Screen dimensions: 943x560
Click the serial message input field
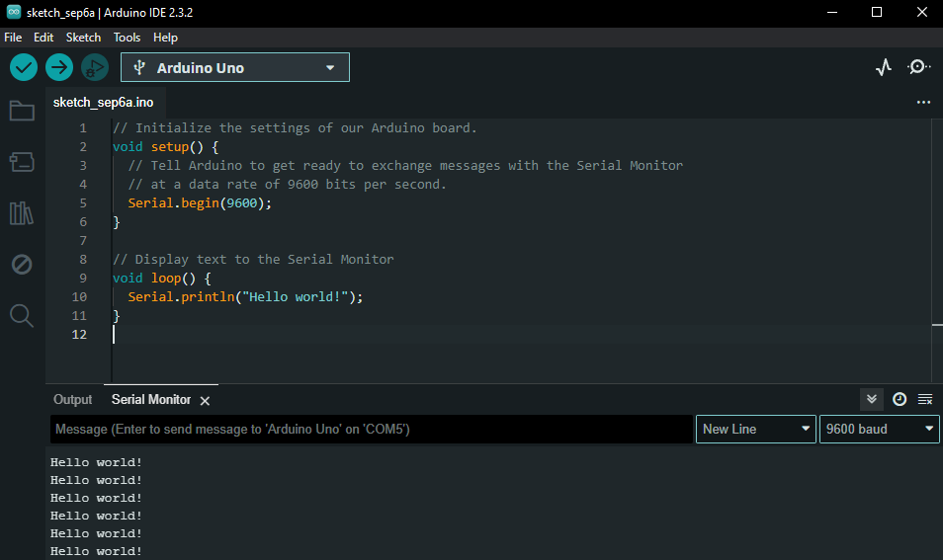pos(372,429)
